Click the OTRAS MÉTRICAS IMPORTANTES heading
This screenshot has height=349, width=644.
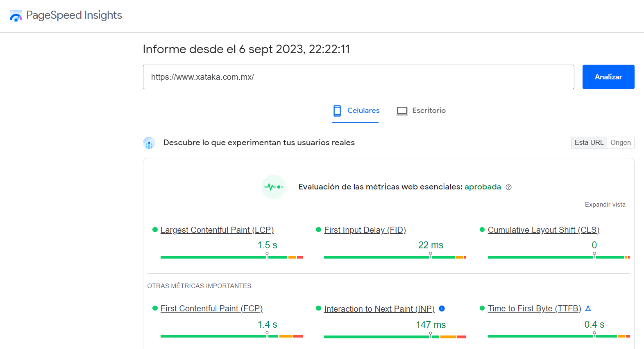(199, 286)
